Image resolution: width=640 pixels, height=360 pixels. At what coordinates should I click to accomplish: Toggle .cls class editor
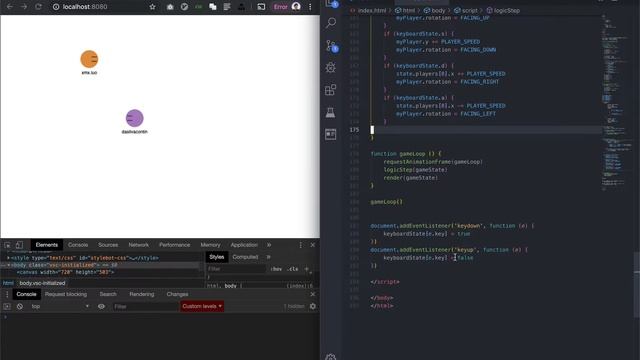292,269
